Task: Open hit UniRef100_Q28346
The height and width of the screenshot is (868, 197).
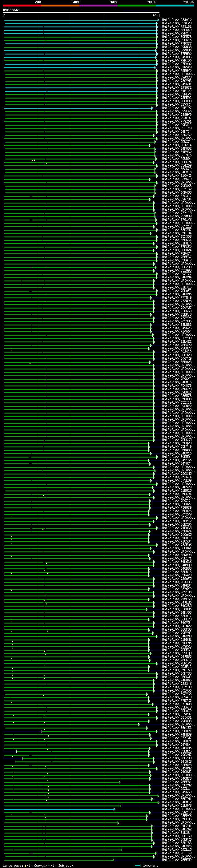Action: pyautogui.click(x=177, y=684)
